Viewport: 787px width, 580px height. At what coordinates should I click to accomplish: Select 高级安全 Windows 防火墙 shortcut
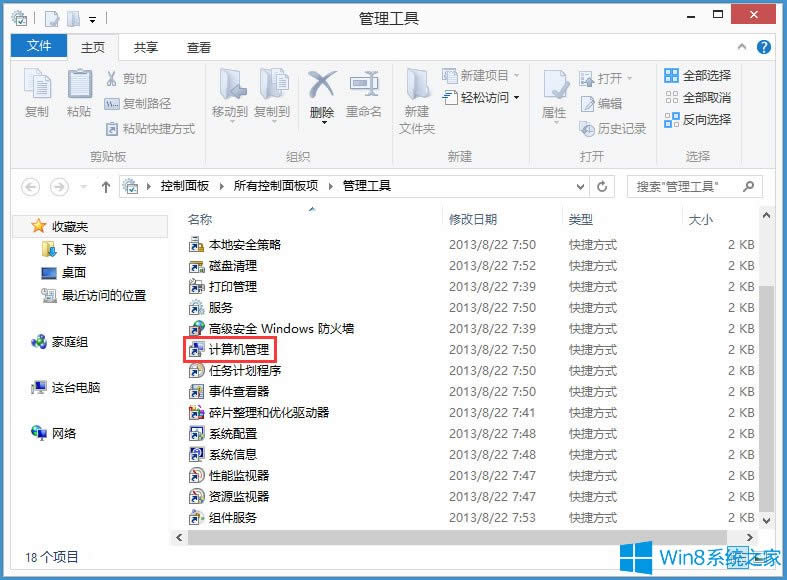272,329
